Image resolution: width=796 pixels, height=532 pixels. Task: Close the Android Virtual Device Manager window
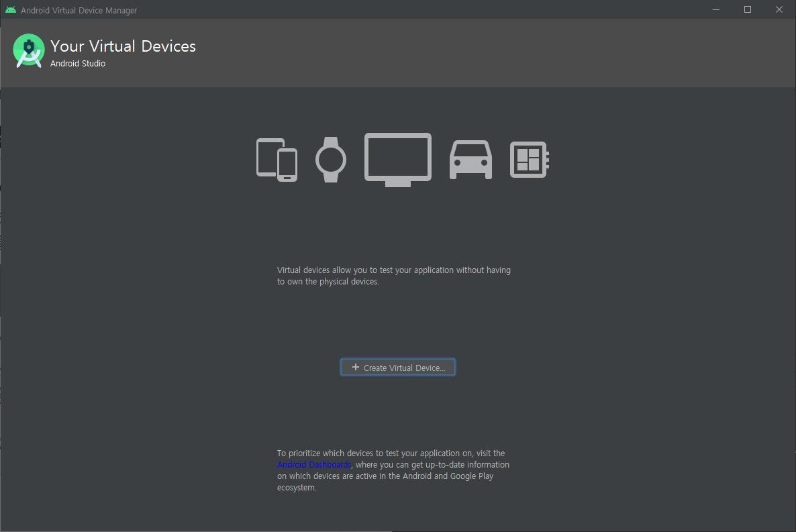(x=779, y=9)
